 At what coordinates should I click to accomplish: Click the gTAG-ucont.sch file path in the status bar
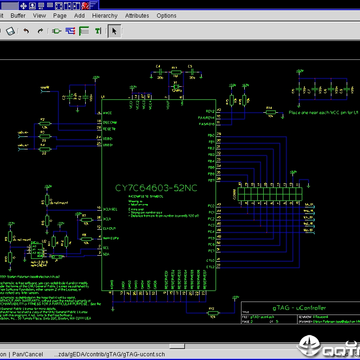[x=109, y=354]
